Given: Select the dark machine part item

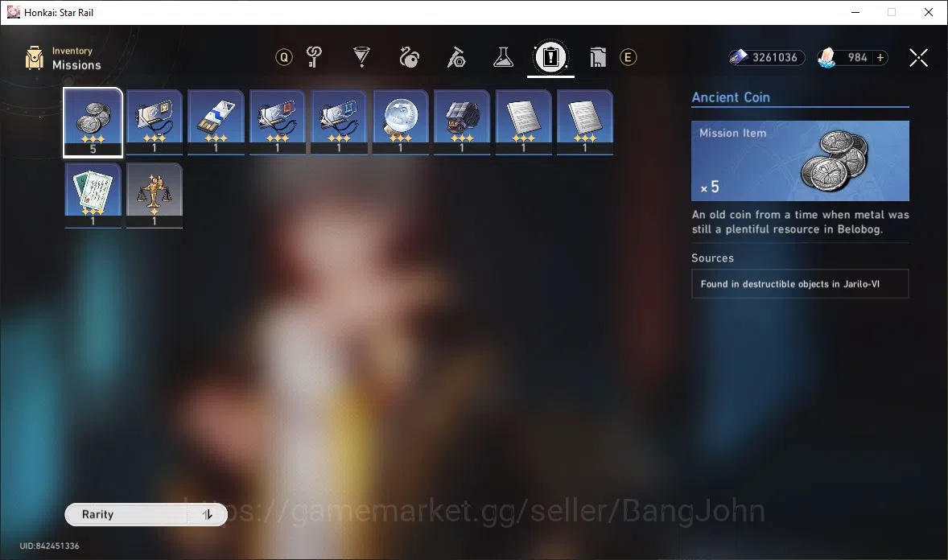Looking at the screenshot, I should 462,122.
